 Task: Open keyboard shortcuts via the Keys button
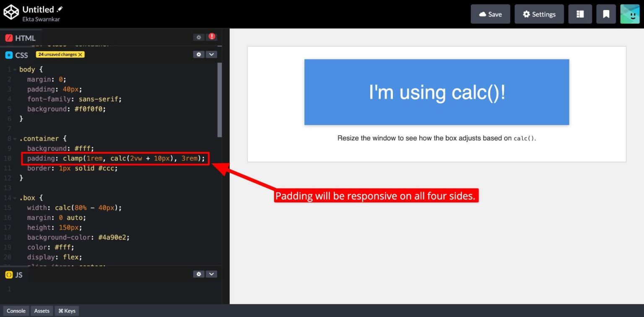[x=66, y=311]
